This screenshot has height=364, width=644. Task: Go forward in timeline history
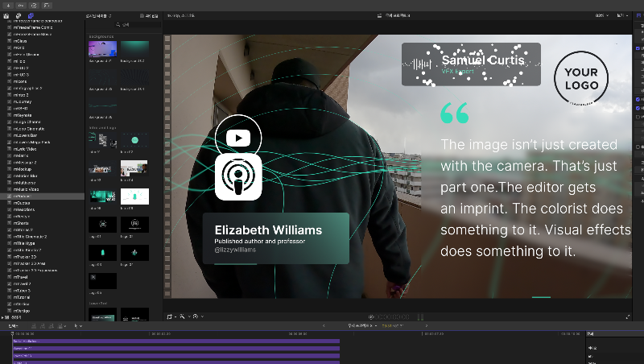[x=427, y=326]
